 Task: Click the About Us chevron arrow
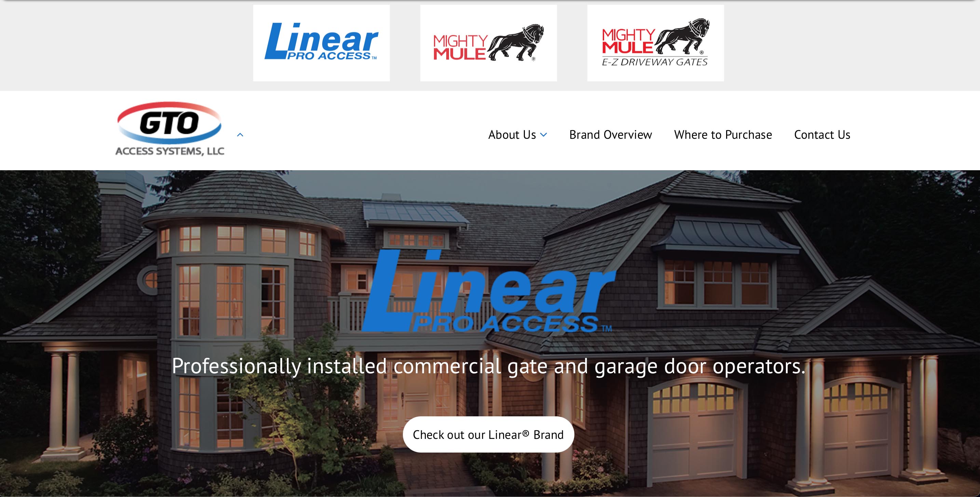point(545,134)
